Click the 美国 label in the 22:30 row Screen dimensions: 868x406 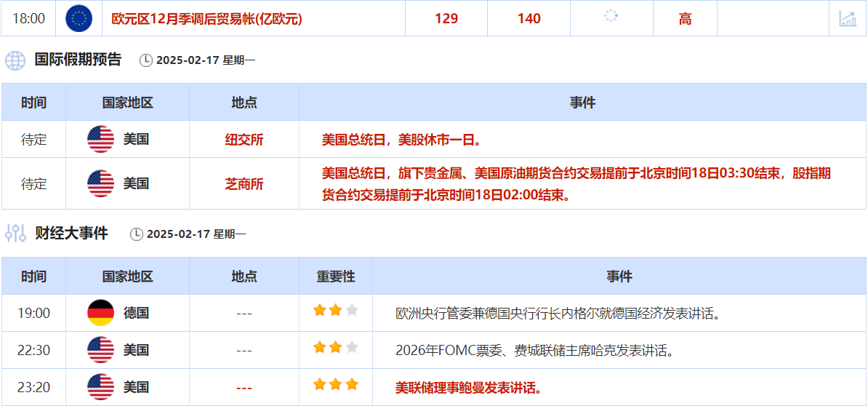click(136, 350)
